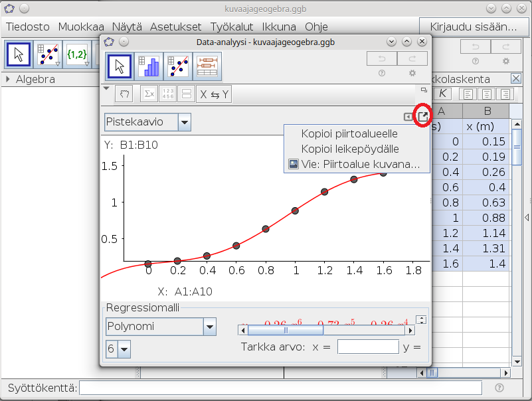The image size is (532, 401).
Task: Choose 'Kopioi leikepöydälle' from popup menu
Action: click(350, 149)
